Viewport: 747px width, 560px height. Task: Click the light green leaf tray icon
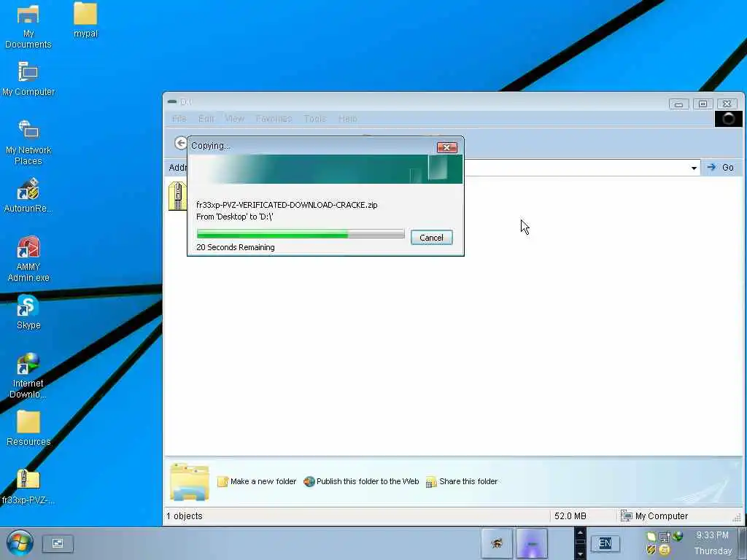(x=651, y=537)
